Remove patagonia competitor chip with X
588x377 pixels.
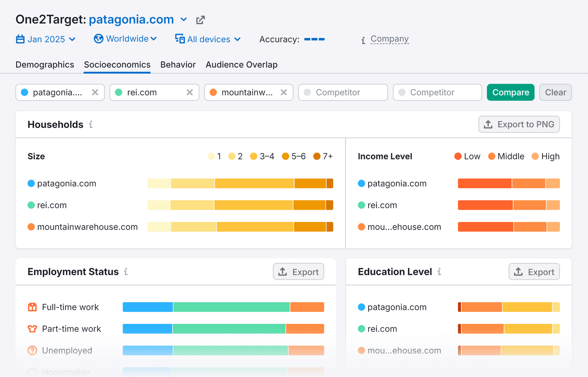coord(95,92)
